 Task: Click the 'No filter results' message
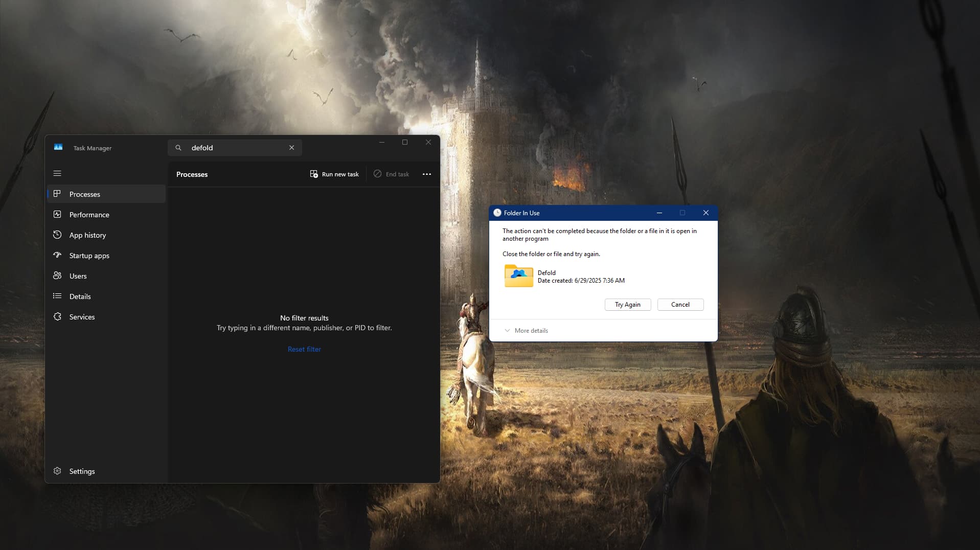pyautogui.click(x=304, y=318)
